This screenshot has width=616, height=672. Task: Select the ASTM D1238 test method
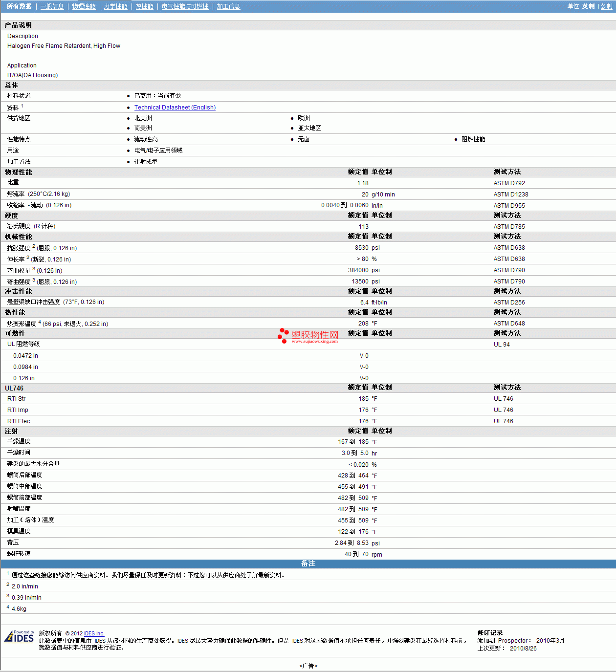click(x=511, y=195)
